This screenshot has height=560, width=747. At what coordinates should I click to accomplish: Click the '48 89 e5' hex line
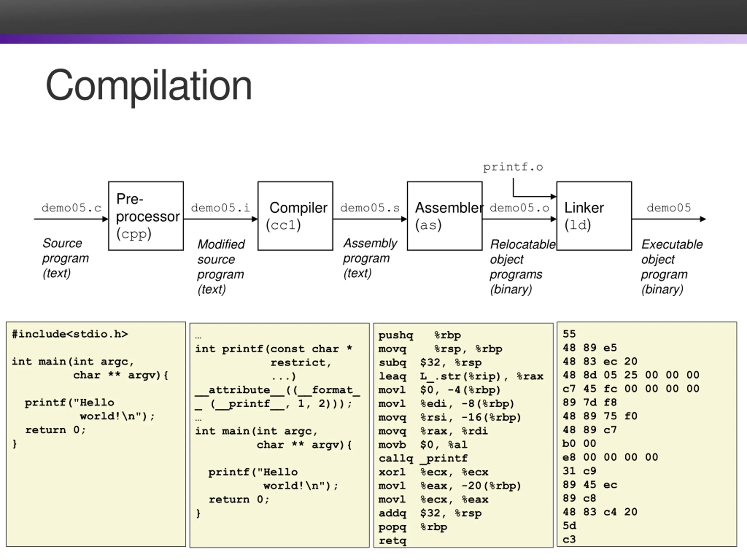590,348
